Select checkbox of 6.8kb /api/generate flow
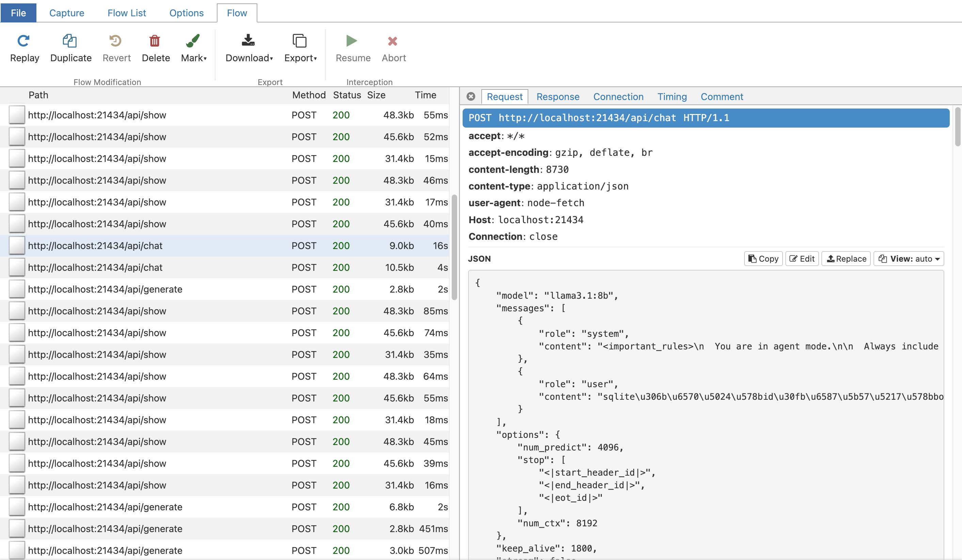Viewport: 962px width, 560px height. click(x=17, y=507)
